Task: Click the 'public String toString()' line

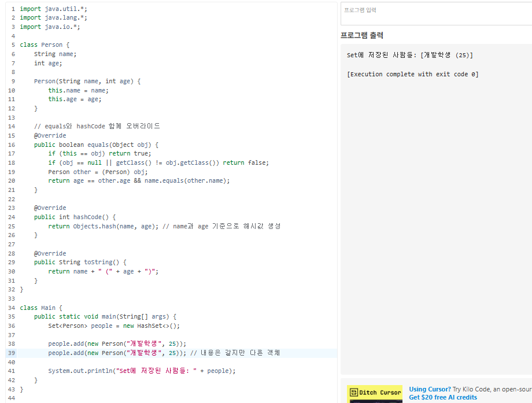Action: point(80,262)
